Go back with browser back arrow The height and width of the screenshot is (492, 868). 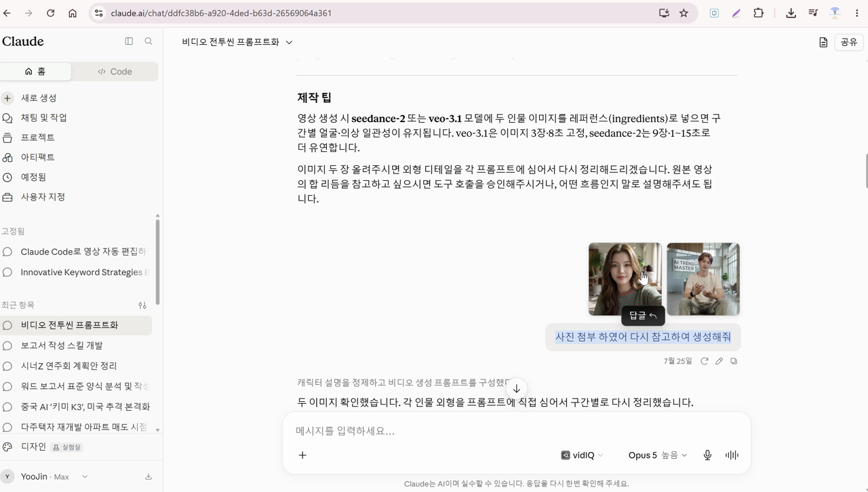(7, 13)
